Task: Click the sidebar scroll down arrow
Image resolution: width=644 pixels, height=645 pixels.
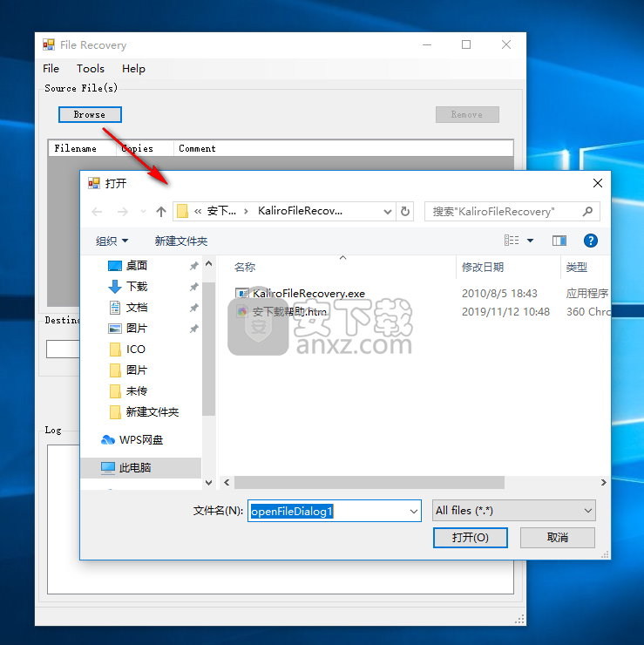Action: point(209,483)
